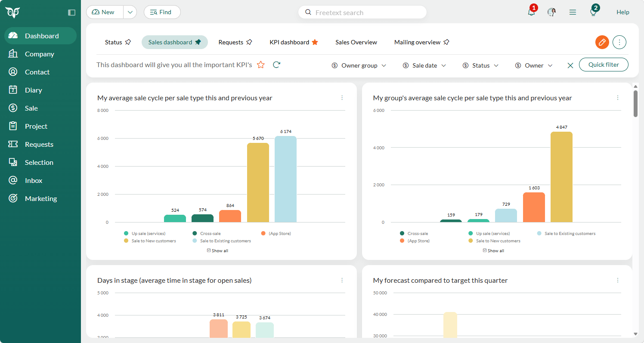Click the New button

tap(105, 12)
